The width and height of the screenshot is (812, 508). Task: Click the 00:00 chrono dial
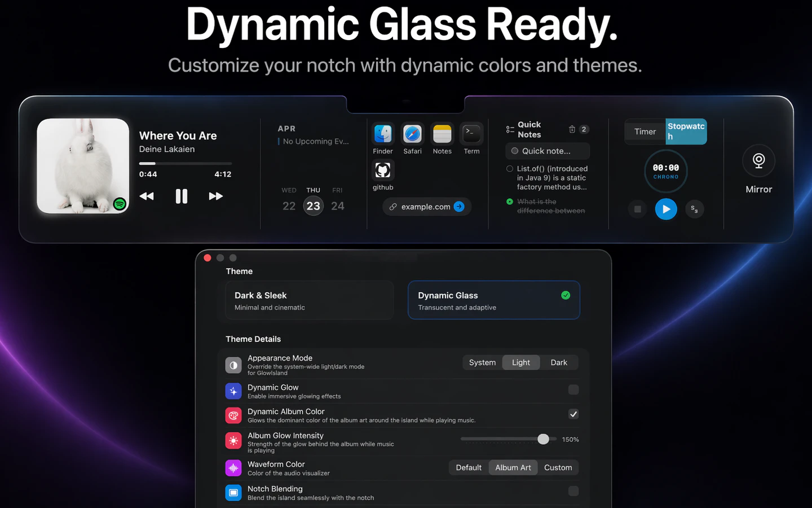(x=666, y=171)
